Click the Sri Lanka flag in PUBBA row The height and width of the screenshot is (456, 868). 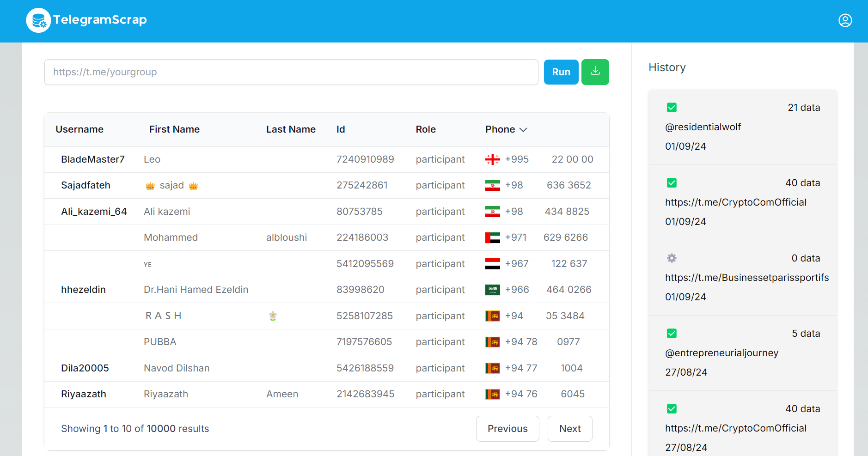[493, 342]
